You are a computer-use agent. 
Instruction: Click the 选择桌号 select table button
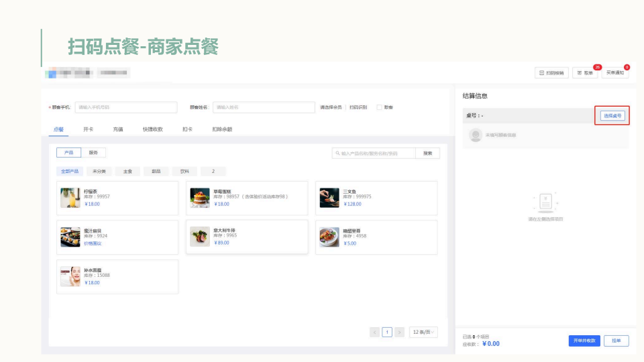click(x=612, y=116)
